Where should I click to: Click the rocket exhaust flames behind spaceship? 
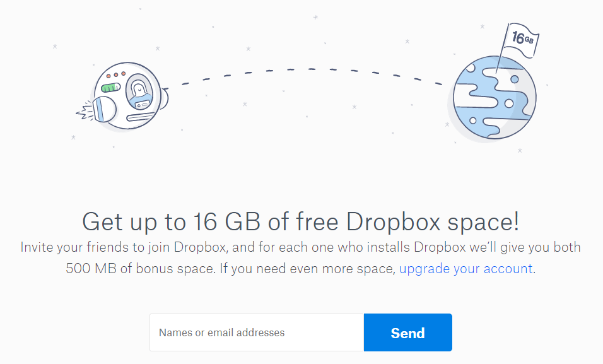point(85,112)
